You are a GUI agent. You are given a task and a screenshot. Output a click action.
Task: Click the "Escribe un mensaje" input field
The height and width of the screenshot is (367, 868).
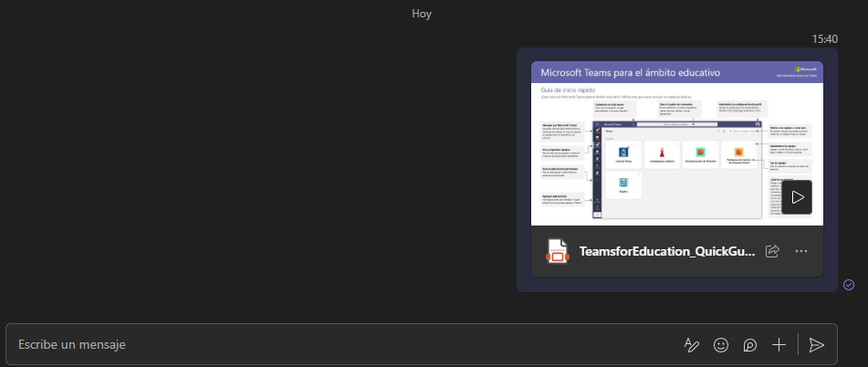point(338,344)
